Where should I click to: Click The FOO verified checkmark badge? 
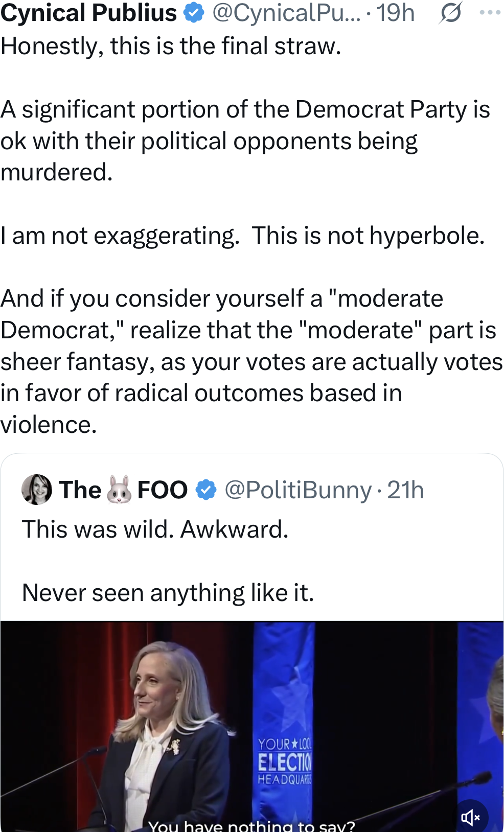[206, 490]
